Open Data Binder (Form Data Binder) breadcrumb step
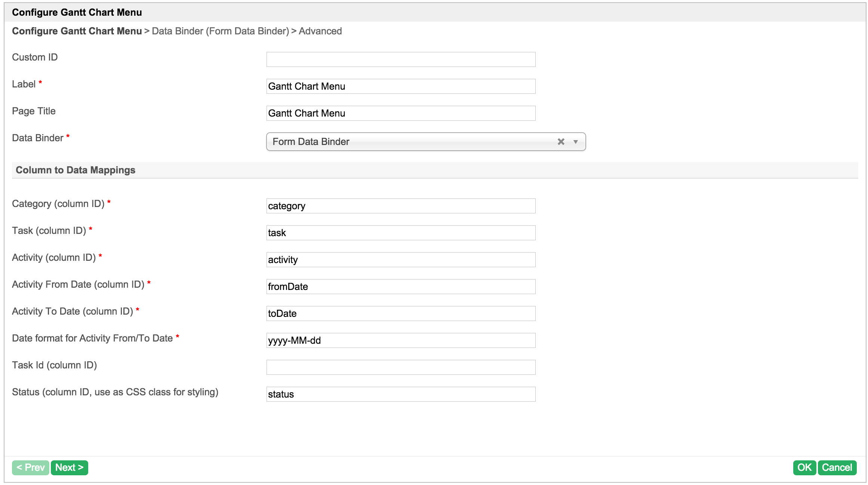The width and height of the screenshot is (868, 485). click(220, 31)
